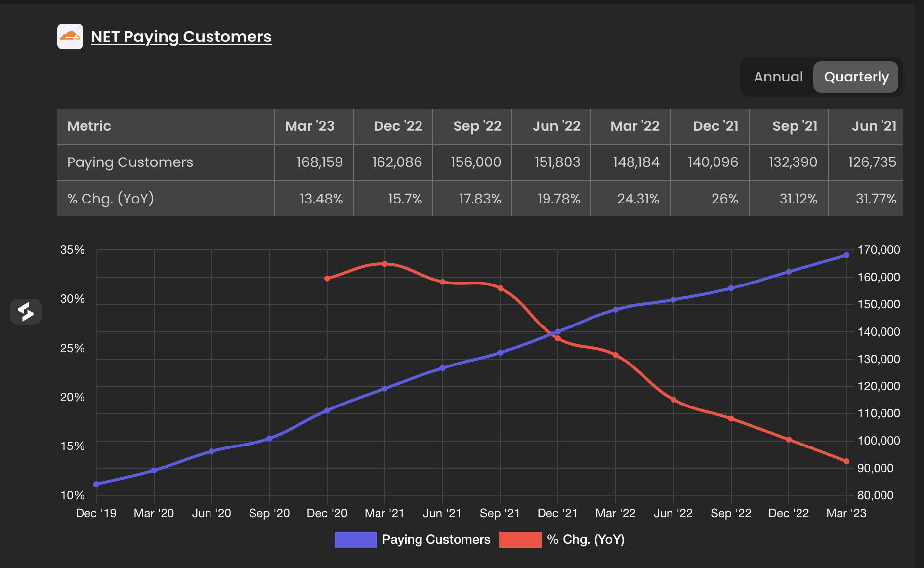This screenshot has width=924, height=568.
Task: Click the red YoY data point for Sep '21
Action: (500, 288)
